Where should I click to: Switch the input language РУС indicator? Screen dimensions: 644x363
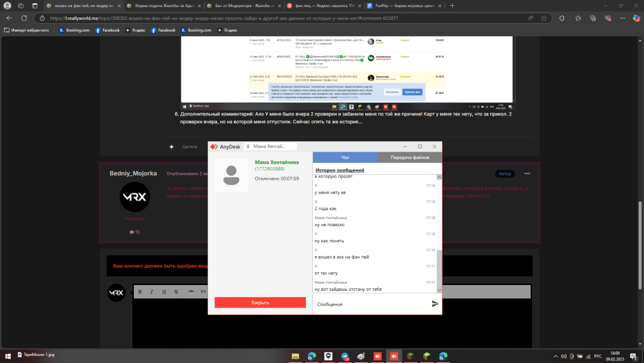coord(598,356)
